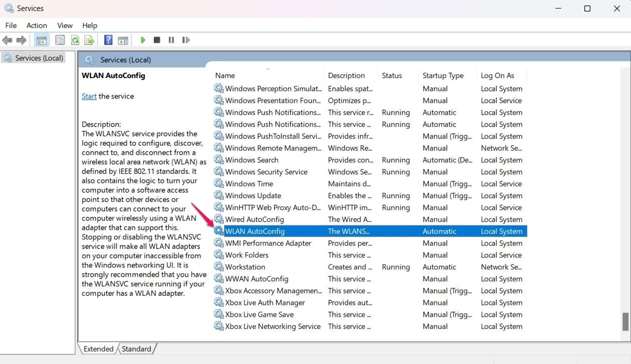The image size is (631, 364).
Task: Click Local Service in the Work Folders row
Action: point(502,255)
